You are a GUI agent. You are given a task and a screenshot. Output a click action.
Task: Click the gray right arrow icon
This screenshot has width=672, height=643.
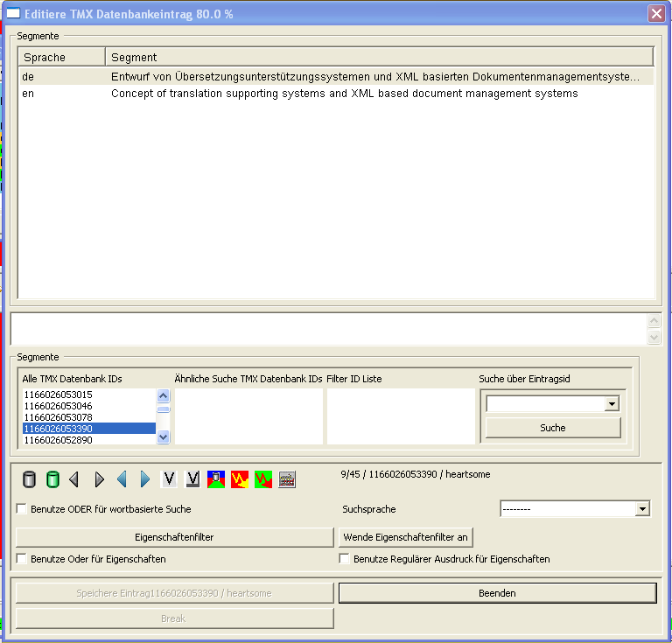[x=99, y=479]
